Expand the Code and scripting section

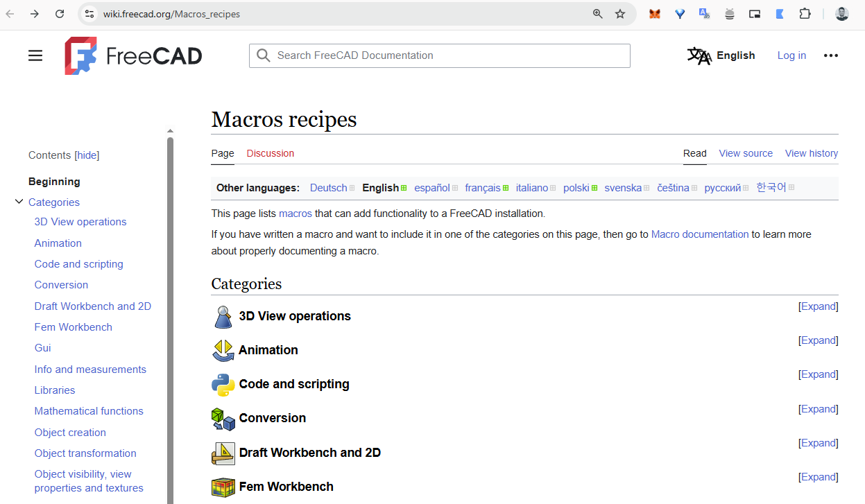click(819, 374)
